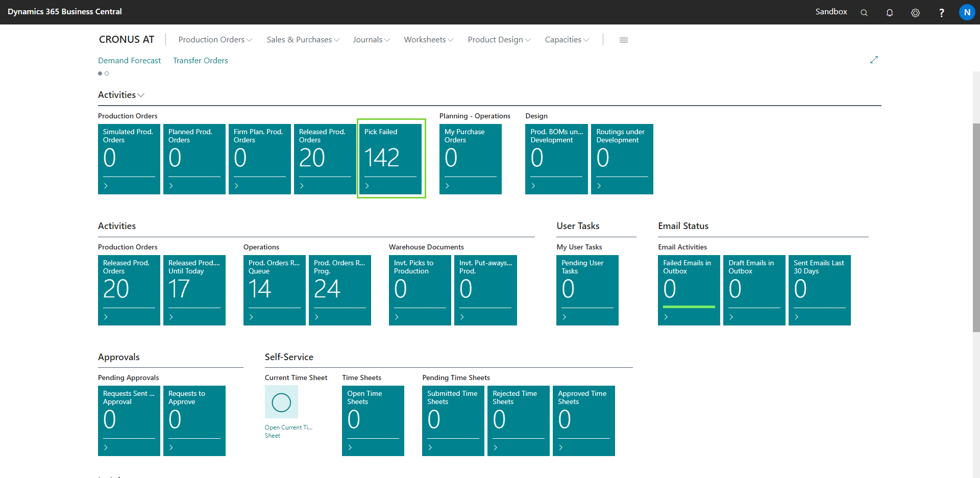Click the Self-Service section heading
The width and height of the screenshot is (980, 478).
tap(289, 357)
